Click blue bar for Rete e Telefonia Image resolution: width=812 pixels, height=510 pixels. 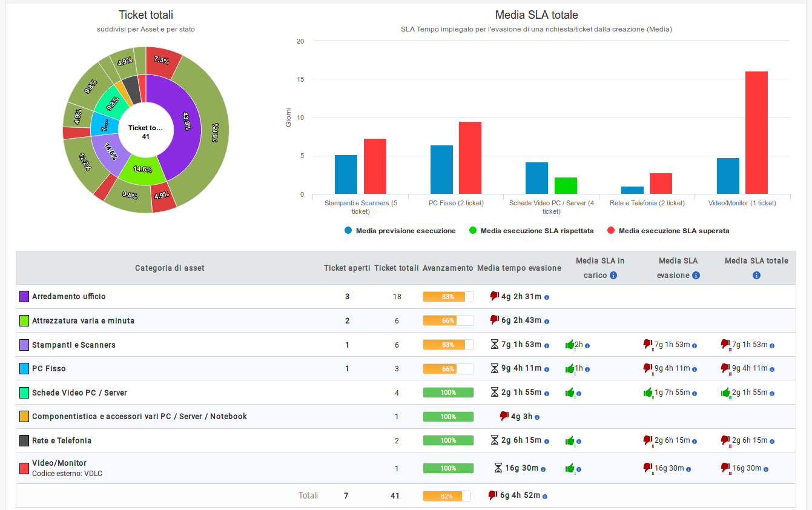(632, 190)
